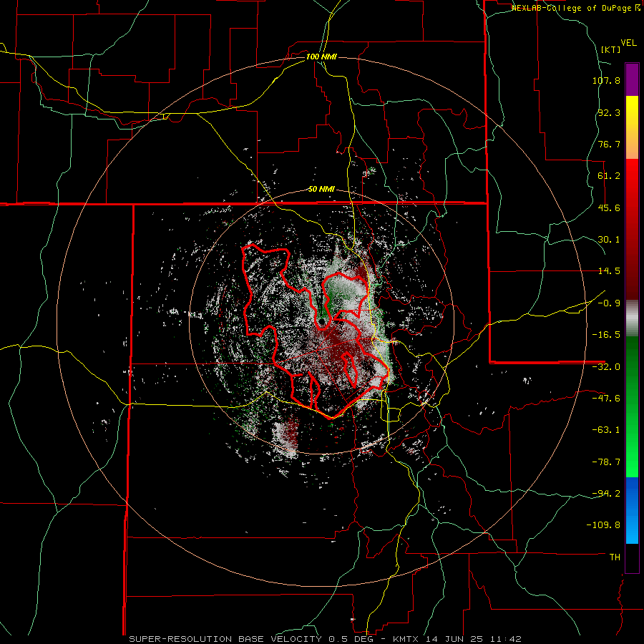This screenshot has height=644, width=644.
Task: Pick the purple segment of the velocity color bar
Action: pos(632,80)
